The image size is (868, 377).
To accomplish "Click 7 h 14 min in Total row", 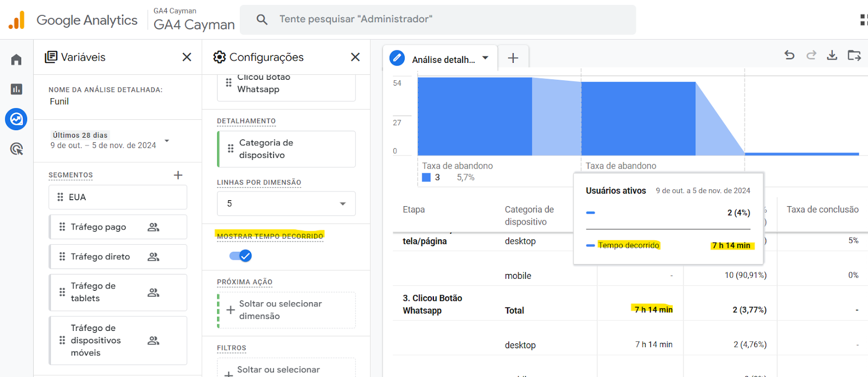I will 654,309.
